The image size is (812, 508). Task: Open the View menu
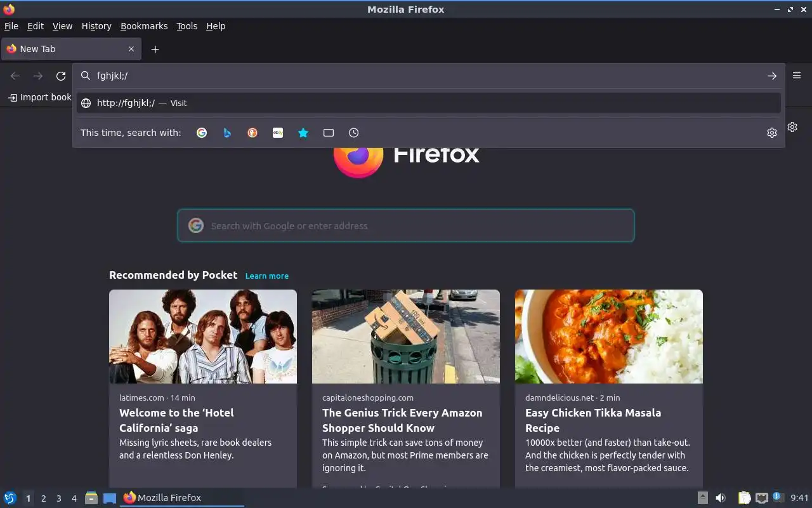tap(62, 26)
